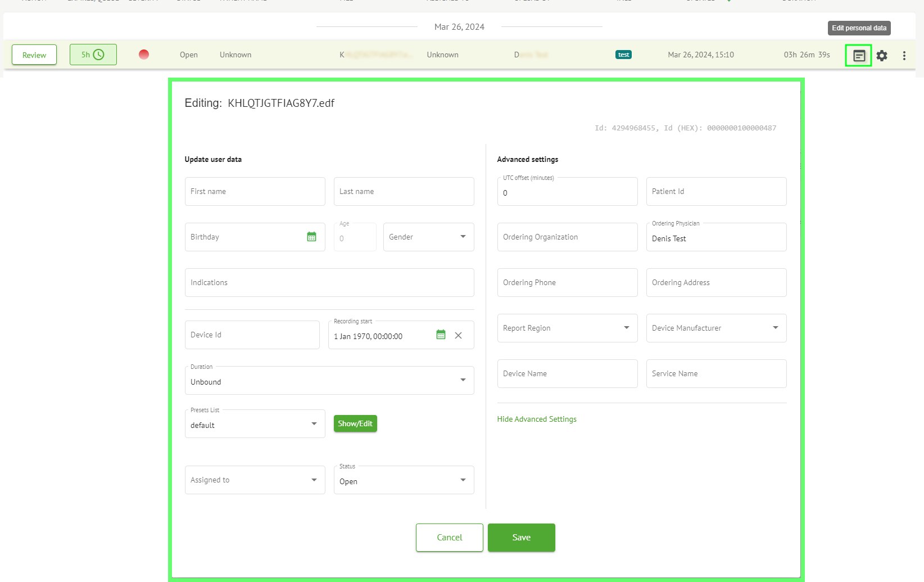Focus the First name input field
The image size is (924, 582).
click(255, 191)
